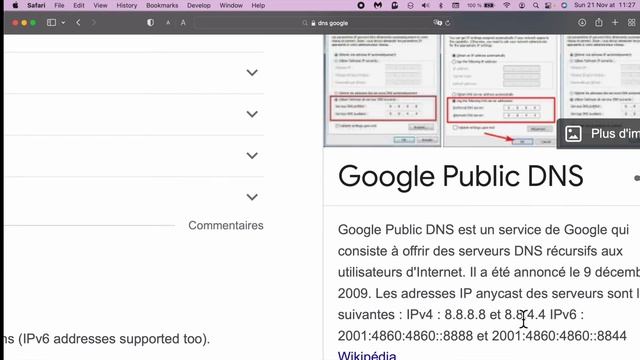
Task: Open the Apple menu
Action: coord(15,5)
